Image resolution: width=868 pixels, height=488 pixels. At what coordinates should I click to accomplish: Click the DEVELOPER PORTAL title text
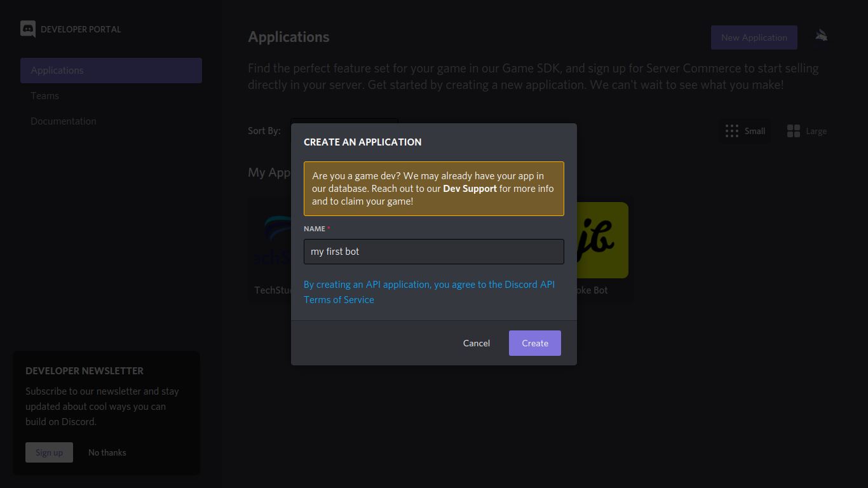(81, 29)
